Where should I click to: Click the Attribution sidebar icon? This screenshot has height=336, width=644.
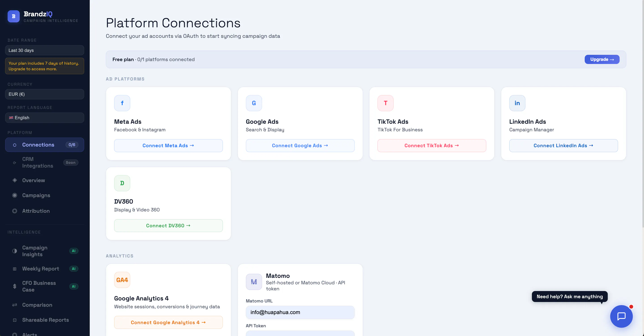[x=15, y=211]
